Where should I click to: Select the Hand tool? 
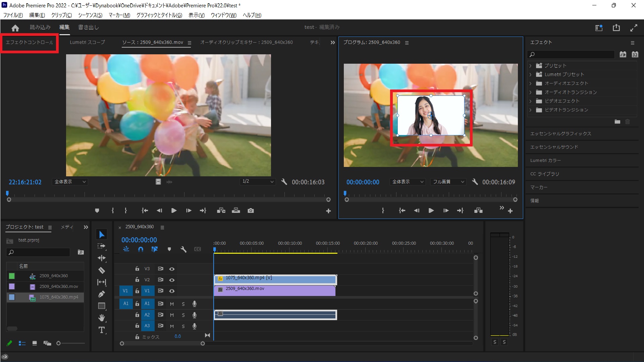coord(102,318)
